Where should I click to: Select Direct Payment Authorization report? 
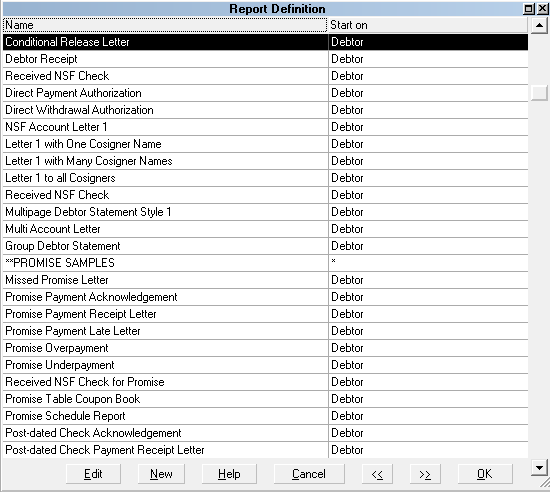click(265, 93)
